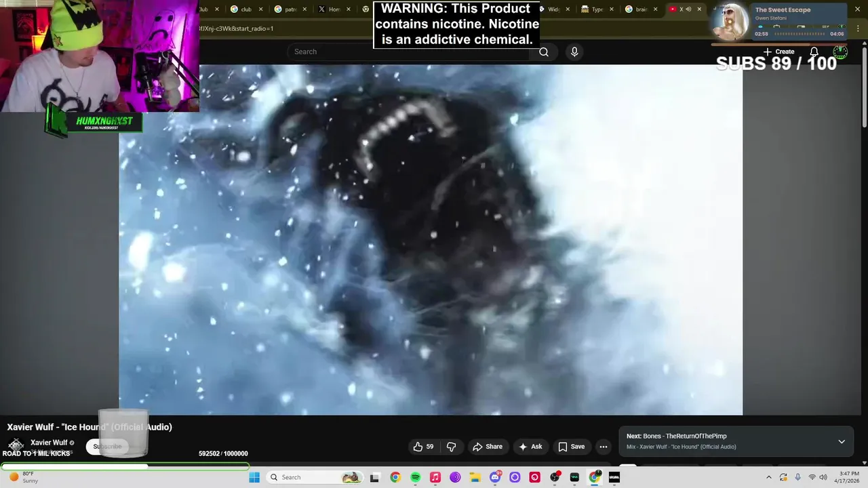
Task: Click the video title text 'Ice Hound'
Action: click(83, 427)
